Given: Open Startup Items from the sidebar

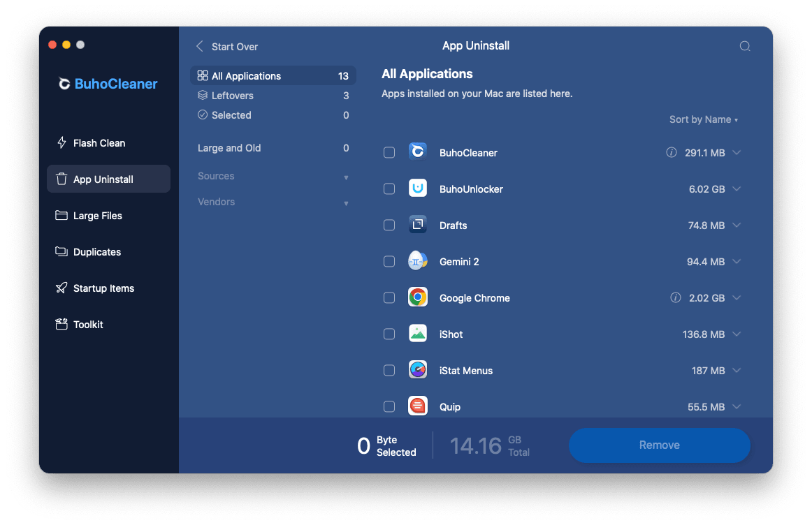Looking at the screenshot, I should coord(63,288).
